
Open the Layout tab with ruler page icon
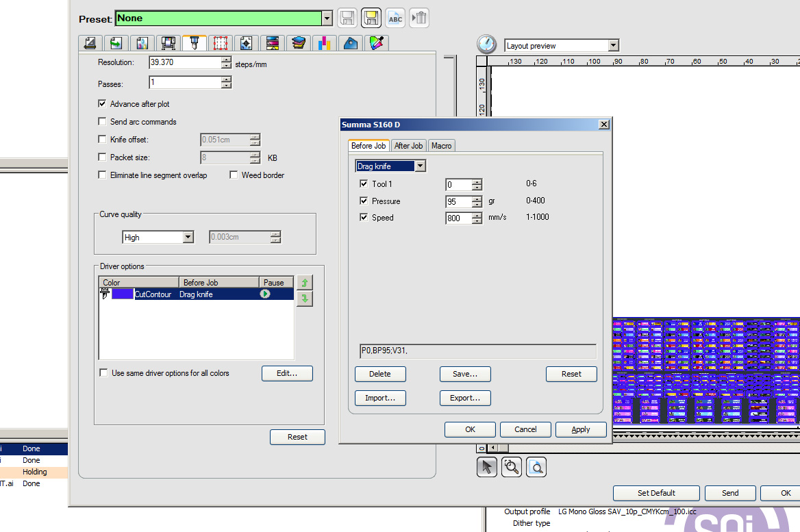pyautogui.click(x=90, y=43)
